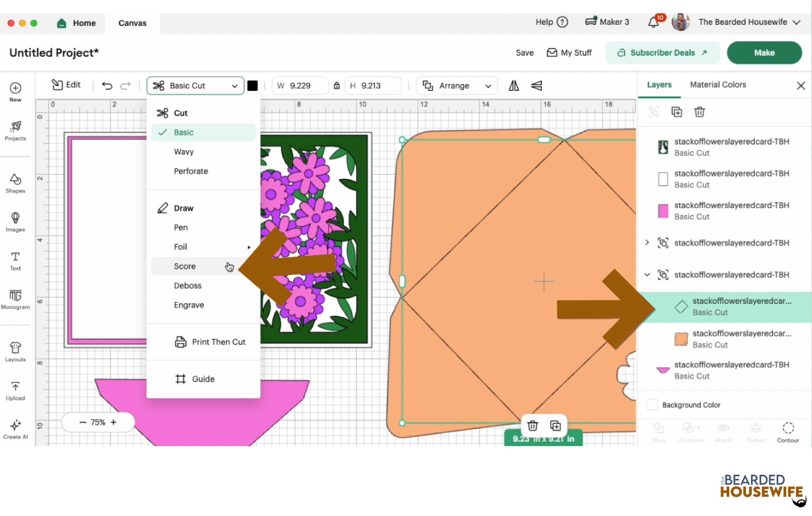Screen dimensions: 812x516
Task: Click the Upload icon
Action: click(15, 390)
